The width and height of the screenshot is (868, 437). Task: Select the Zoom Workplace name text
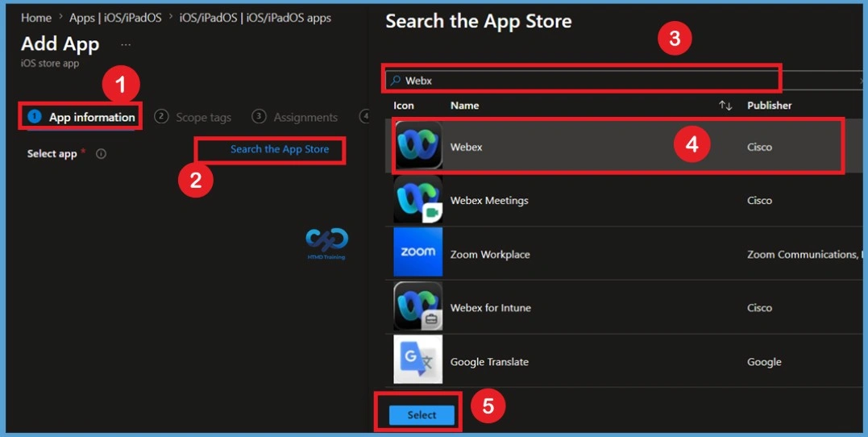[490, 255]
